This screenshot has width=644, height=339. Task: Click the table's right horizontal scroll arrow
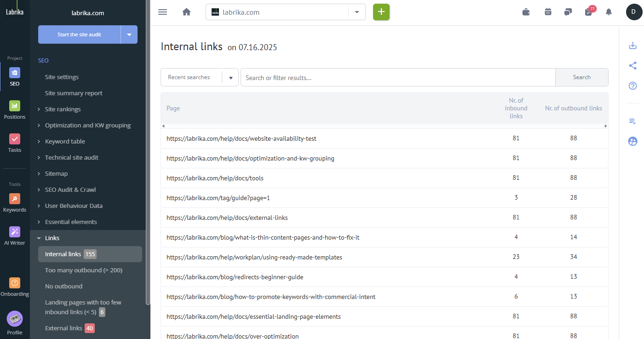606,126
